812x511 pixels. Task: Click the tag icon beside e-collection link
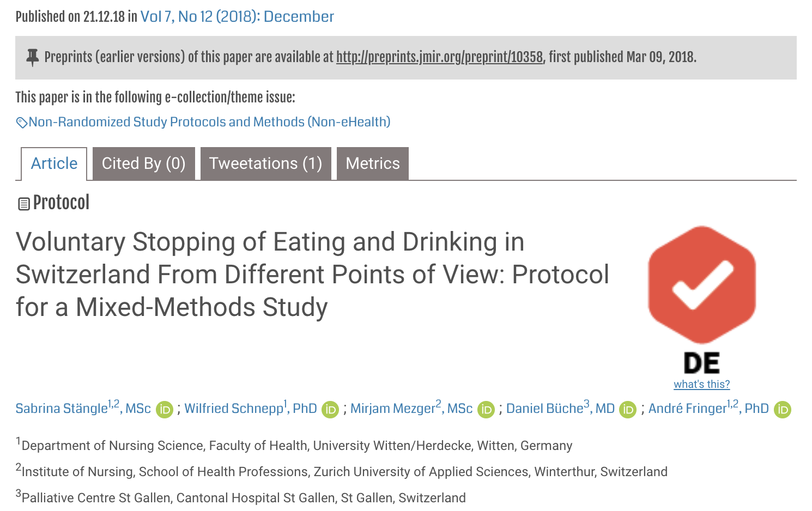22,123
